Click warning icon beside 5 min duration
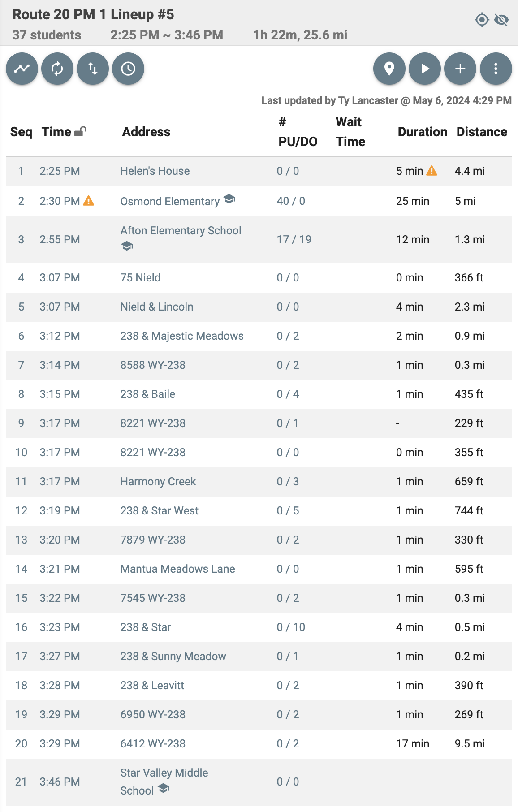The image size is (518, 812). pyautogui.click(x=432, y=170)
